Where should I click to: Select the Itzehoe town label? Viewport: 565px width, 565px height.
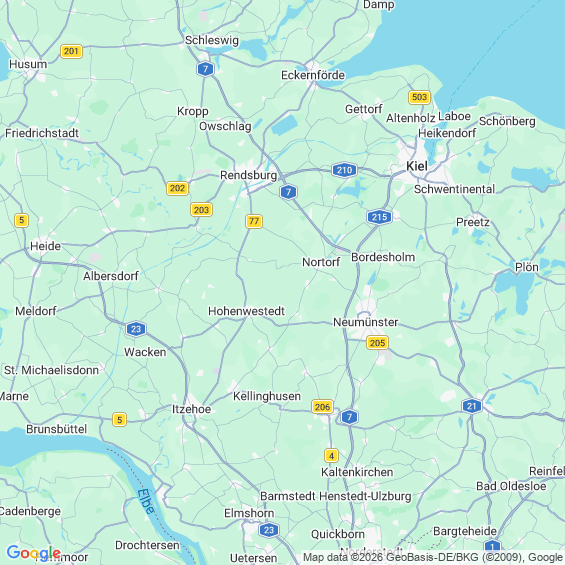coord(191,409)
